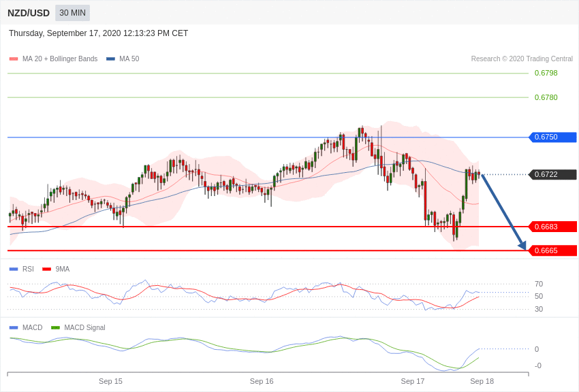Click the MACD legend swatch
Viewport: 579px width, 392px height.
14,327
